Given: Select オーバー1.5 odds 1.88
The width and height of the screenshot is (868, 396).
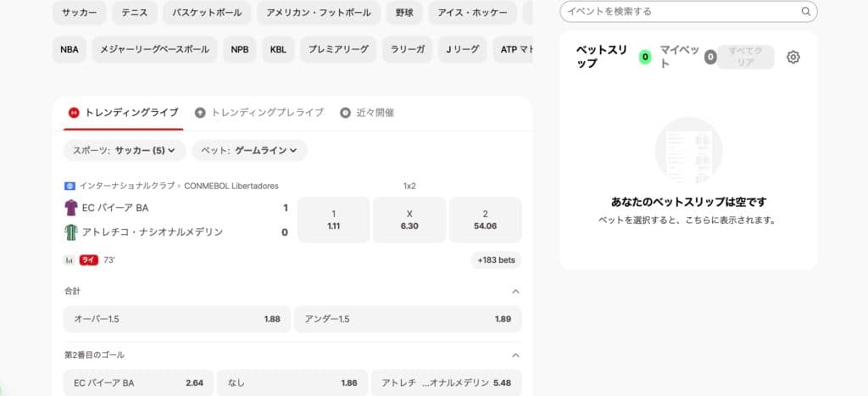Looking at the screenshot, I should coord(176,319).
